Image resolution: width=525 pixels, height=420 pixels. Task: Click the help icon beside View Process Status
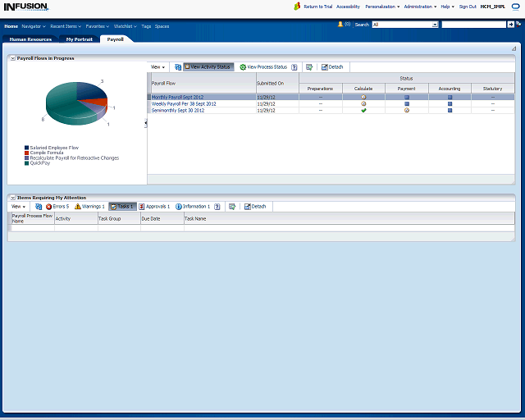click(x=294, y=66)
